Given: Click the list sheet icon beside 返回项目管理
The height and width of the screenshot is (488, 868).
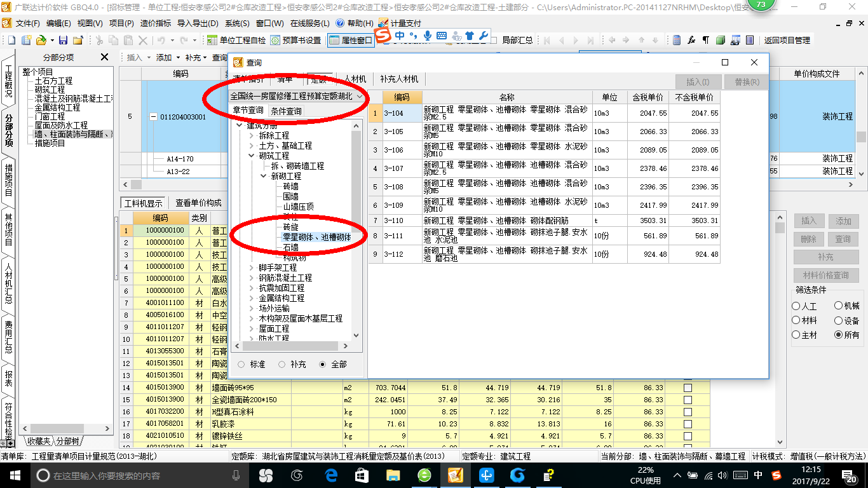Looking at the screenshot, I should click(x=750, y=40).
